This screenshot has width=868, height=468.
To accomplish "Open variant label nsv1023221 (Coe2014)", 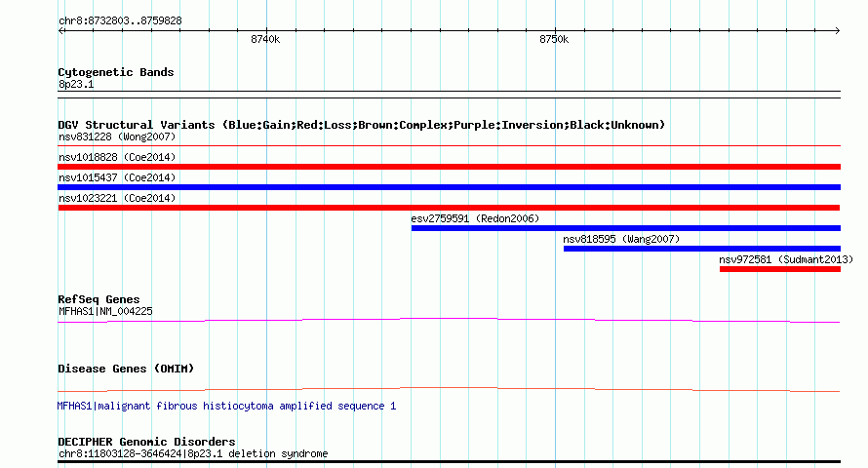I will (x=117, y=198).
